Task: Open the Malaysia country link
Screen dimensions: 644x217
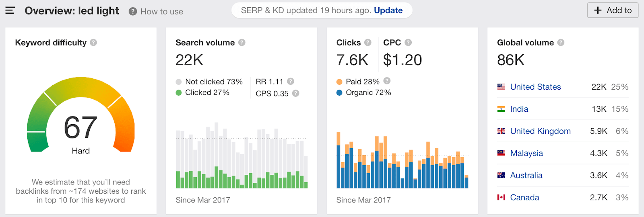Action: [x=526, y=153]
